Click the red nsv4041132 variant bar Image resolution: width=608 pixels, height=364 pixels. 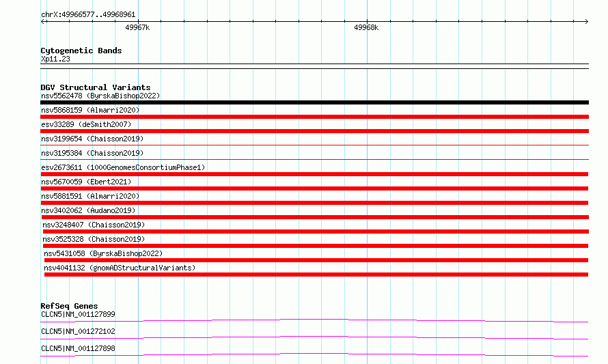(316, 275)
